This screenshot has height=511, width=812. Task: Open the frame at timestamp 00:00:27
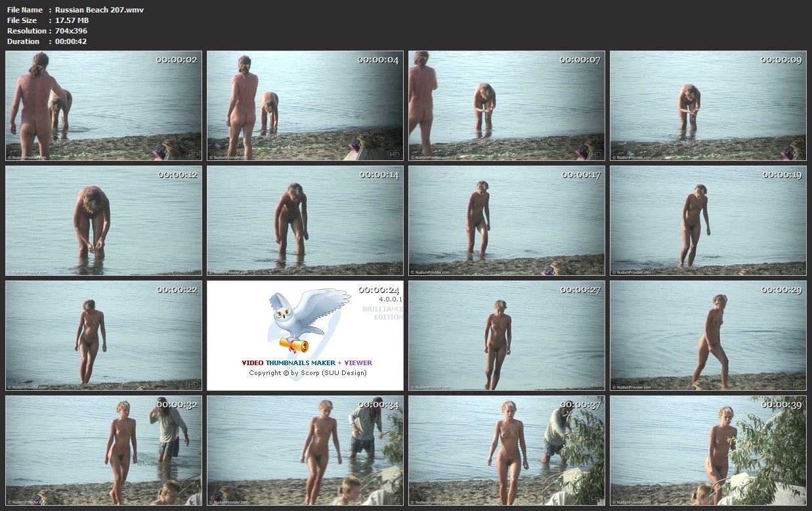[507, 336]
